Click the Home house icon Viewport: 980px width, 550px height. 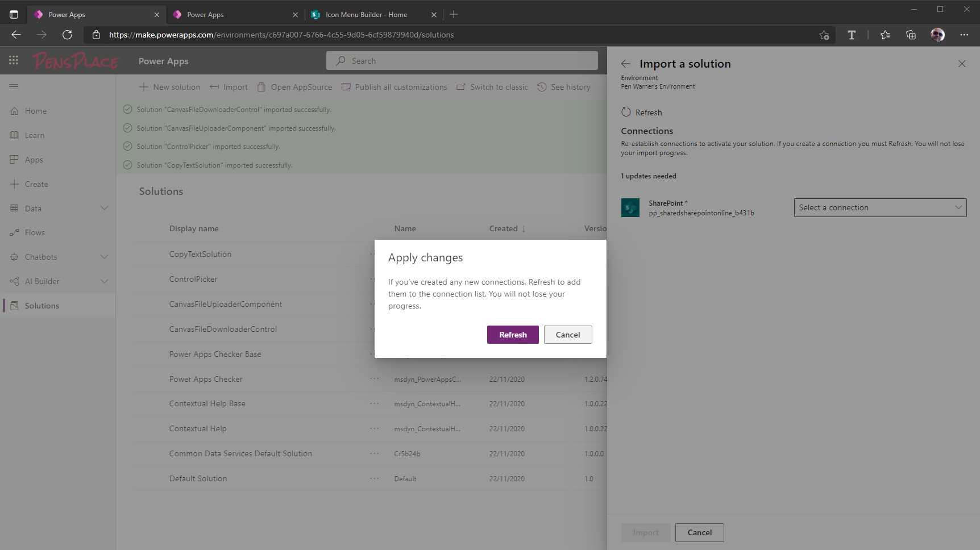coord(14,111)
